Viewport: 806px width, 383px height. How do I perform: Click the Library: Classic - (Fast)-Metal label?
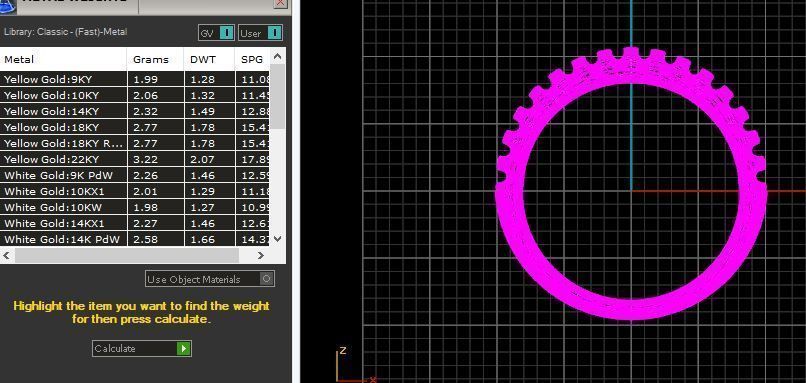[65, 32]
